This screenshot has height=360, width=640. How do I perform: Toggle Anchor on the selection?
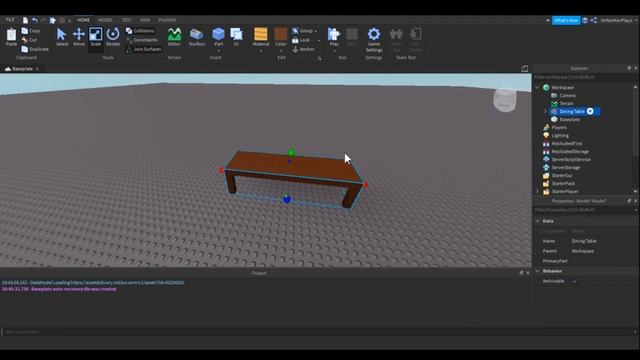[x=304, y=49]
